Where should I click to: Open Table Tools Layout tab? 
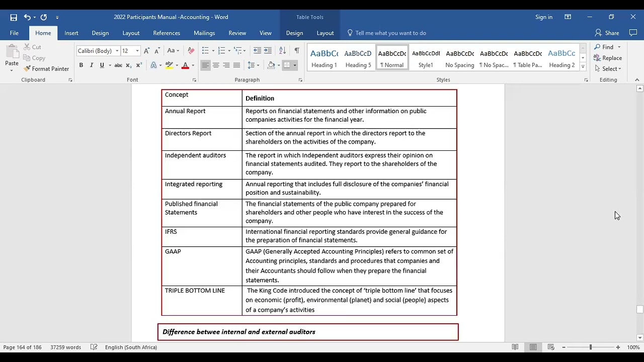pyautogui.click(x=325, y=33)
